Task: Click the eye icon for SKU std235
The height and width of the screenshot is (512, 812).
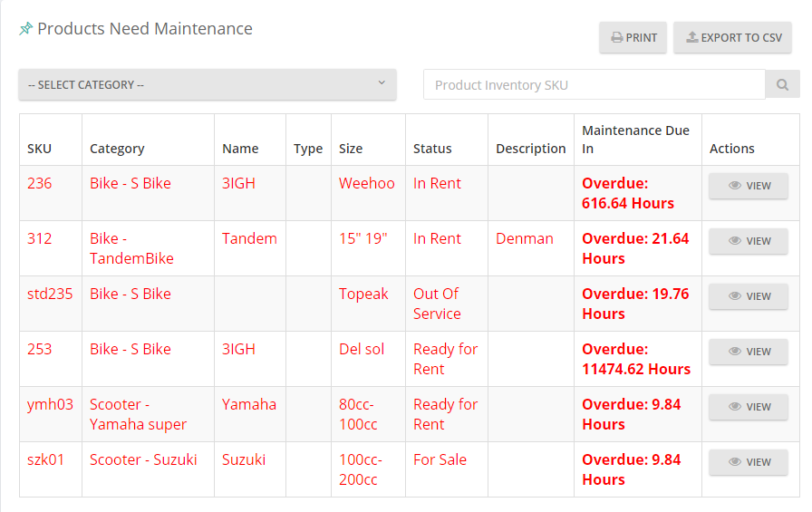Action: (x=735, y=296)
